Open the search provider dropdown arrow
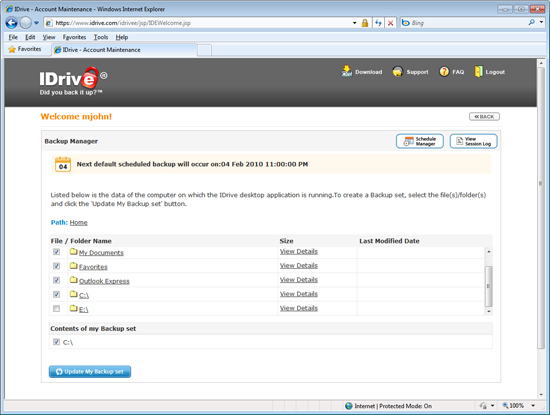Screen dimensions: 550x415 click(541, 23)
